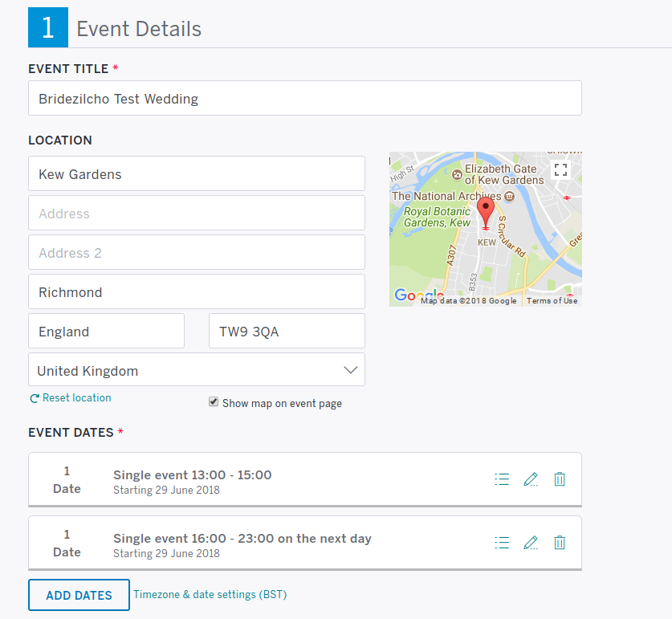Edit the 16:00 - 23:00 event date
The height and width of the screenshot is (619, 672).
[531, 542]
